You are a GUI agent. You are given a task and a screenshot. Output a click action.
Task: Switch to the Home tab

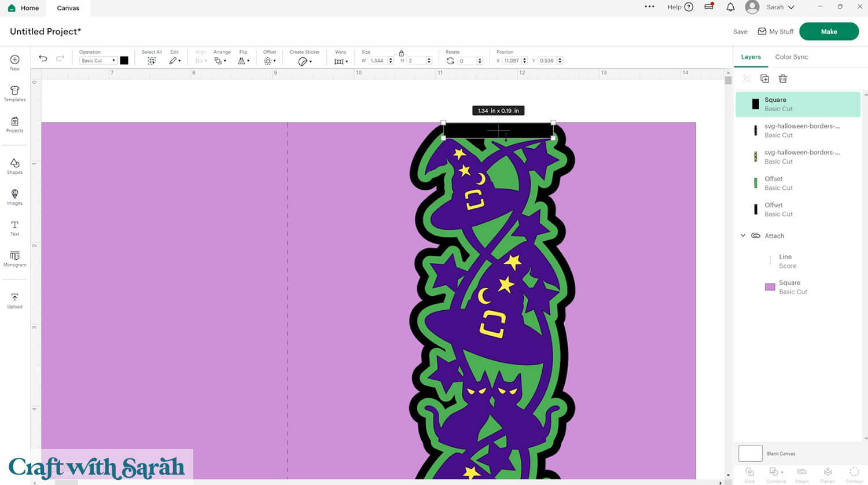[24, 8]
